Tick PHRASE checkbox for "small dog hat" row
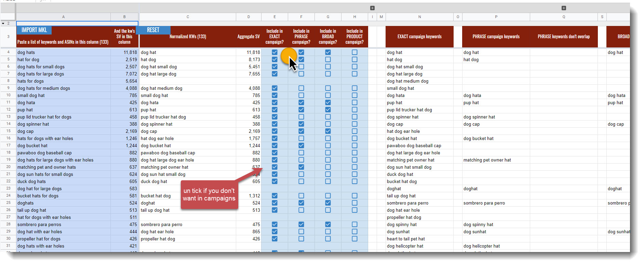644x266 pixels. pos(301,95)
